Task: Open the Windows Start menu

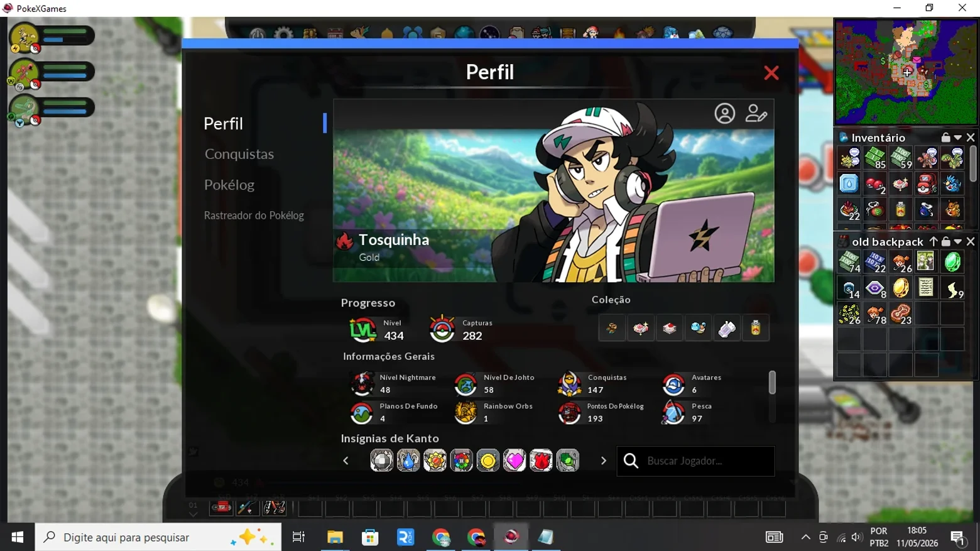Action: click(x=18, y=537)
